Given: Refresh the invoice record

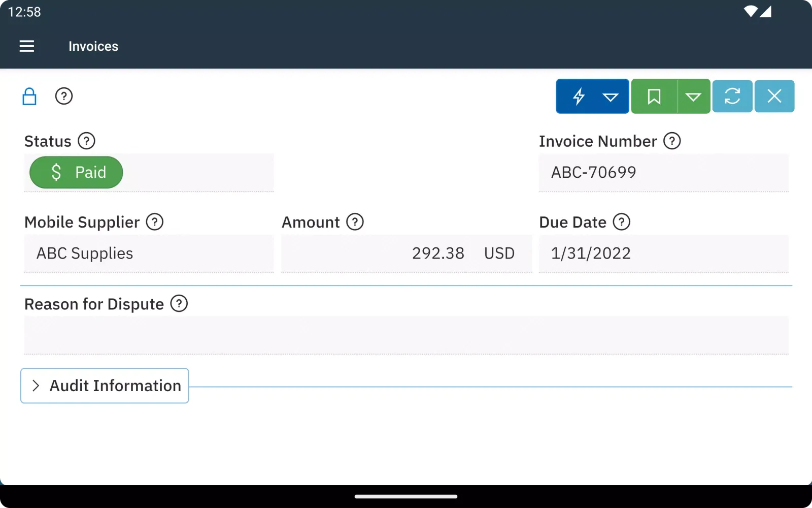Looking at the screenshot, I should [732, 96].
